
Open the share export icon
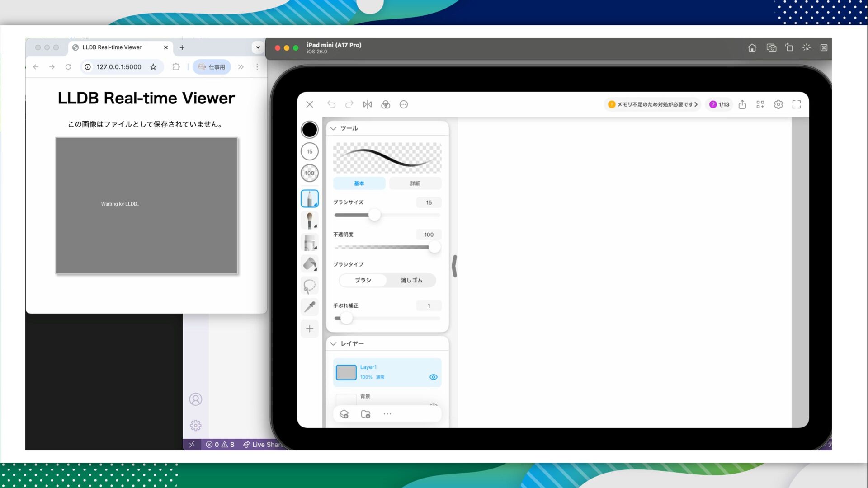tap(742, 104)
